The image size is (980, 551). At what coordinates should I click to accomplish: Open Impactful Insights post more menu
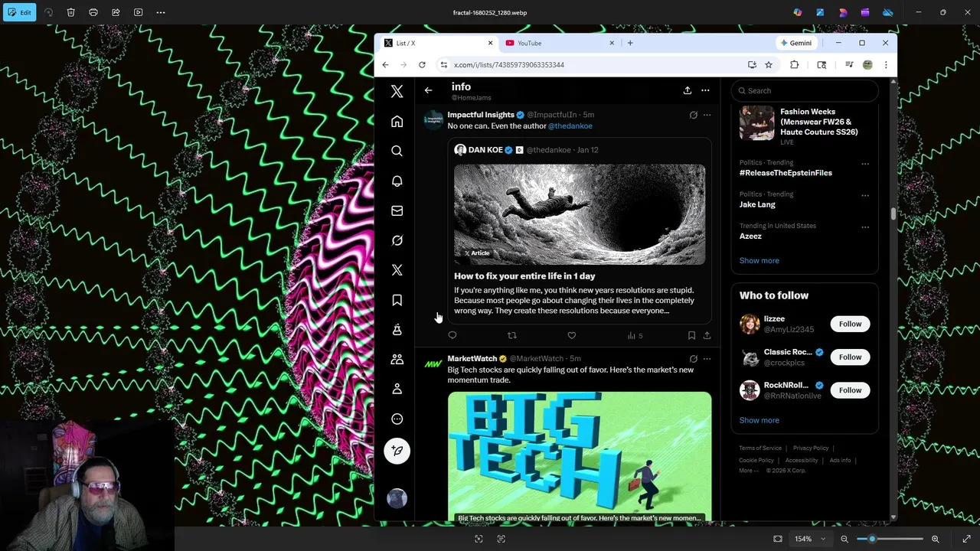[x=707, y=115]
